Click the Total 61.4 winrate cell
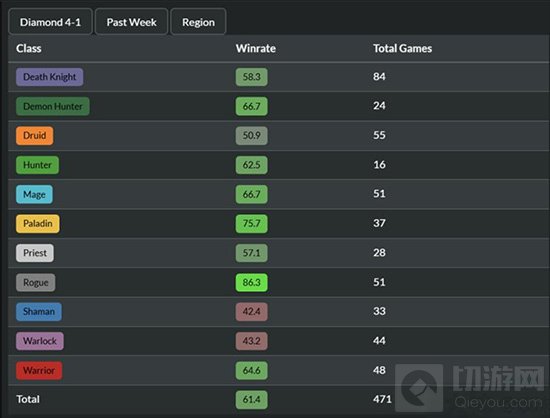 (251, 399)
